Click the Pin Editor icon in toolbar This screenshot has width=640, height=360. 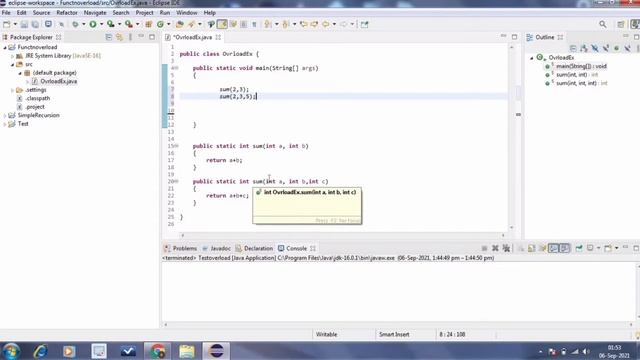pos(364,24)
